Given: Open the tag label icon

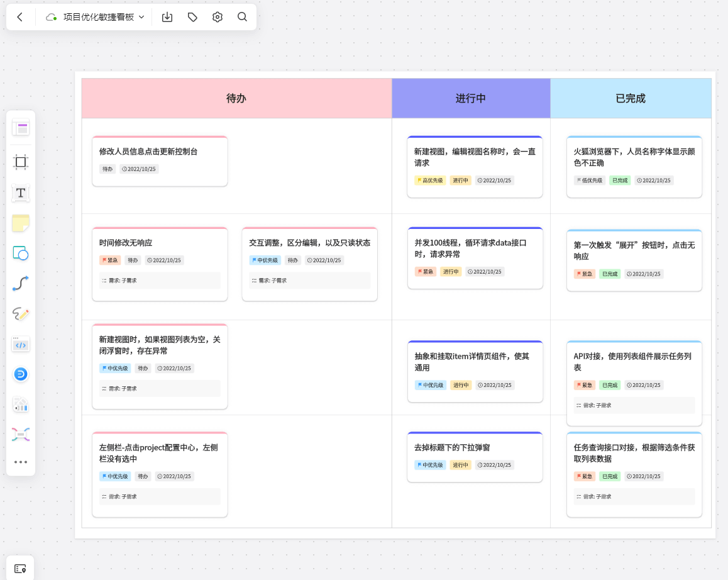Looking at the screenshot, I should [x=192, y=17].
